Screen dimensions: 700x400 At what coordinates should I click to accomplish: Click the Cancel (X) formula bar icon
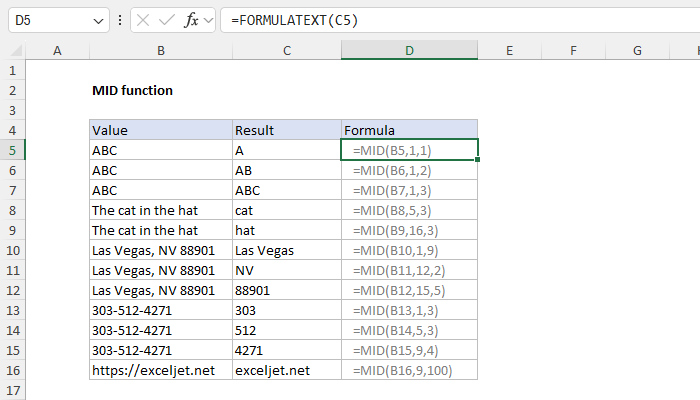click(143, 20)
